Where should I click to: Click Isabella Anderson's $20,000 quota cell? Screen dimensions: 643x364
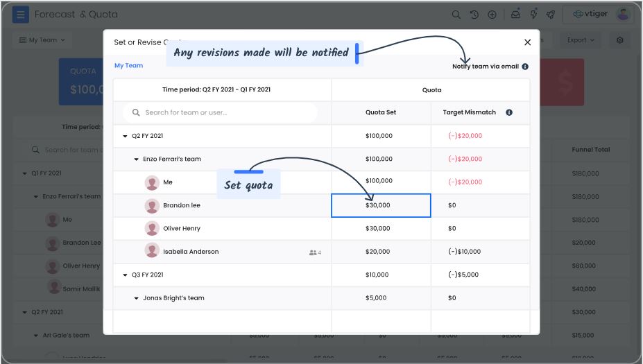[381, 252]
